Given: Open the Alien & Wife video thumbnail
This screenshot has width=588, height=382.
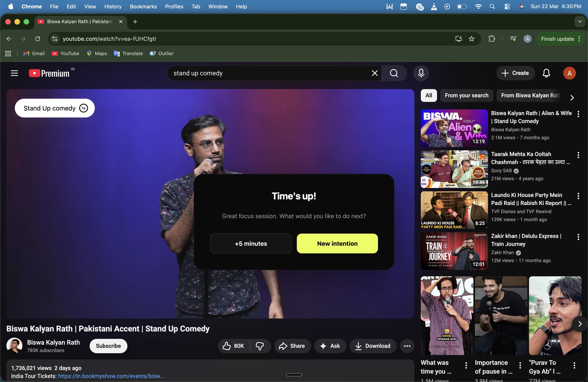Looking at the screenshot, I should (x=454, y=128).
